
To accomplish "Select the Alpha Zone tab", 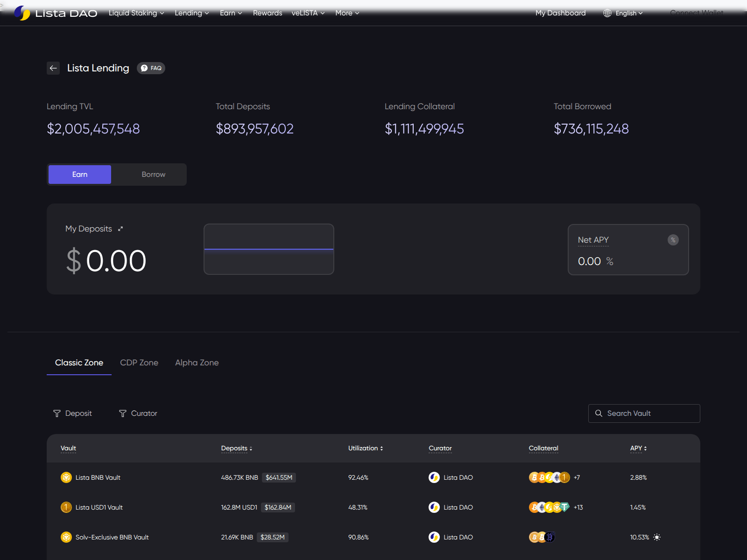I will click(x=197, y=363).
